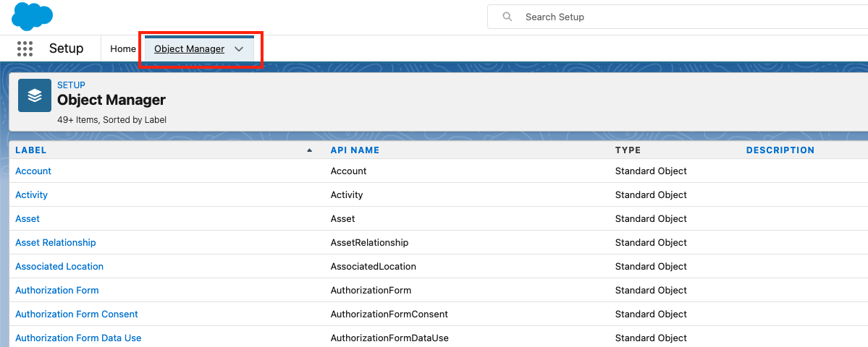Open the Activity object link
The width and height of the screenshot is (868, 347).
point(31,195)
